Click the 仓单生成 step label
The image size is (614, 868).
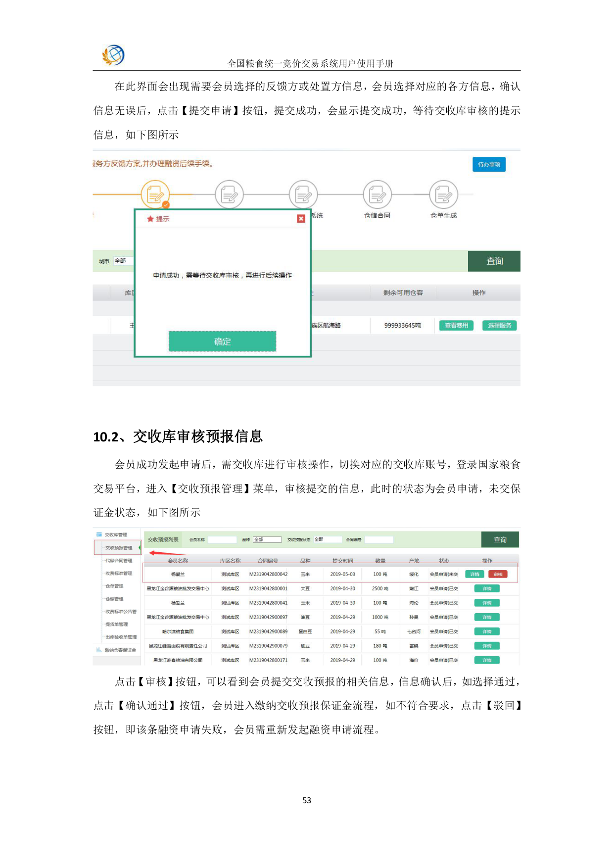point(443,216)
